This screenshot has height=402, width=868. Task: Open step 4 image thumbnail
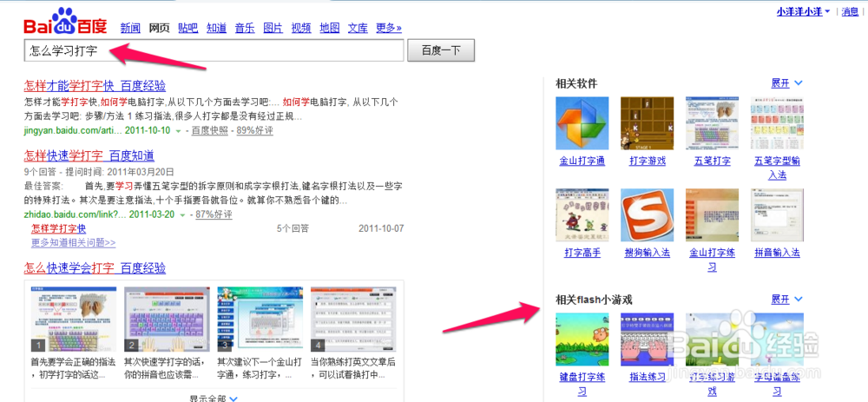coord(353,320)
